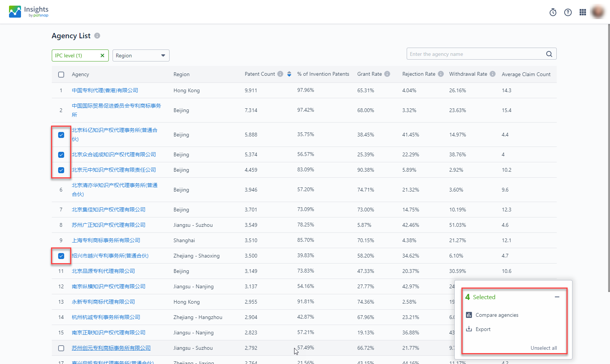Click info icon next to Agency List
The height and width of the screenshot is (364, 610).
click(97, 36)
